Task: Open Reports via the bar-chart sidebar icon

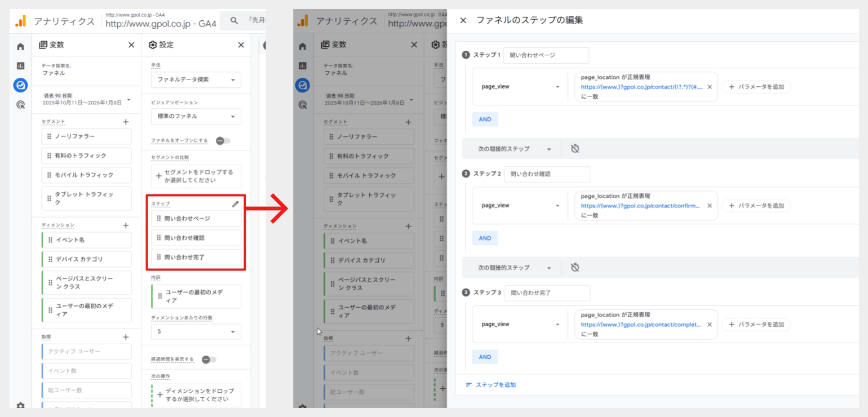Action: [20, 65]
